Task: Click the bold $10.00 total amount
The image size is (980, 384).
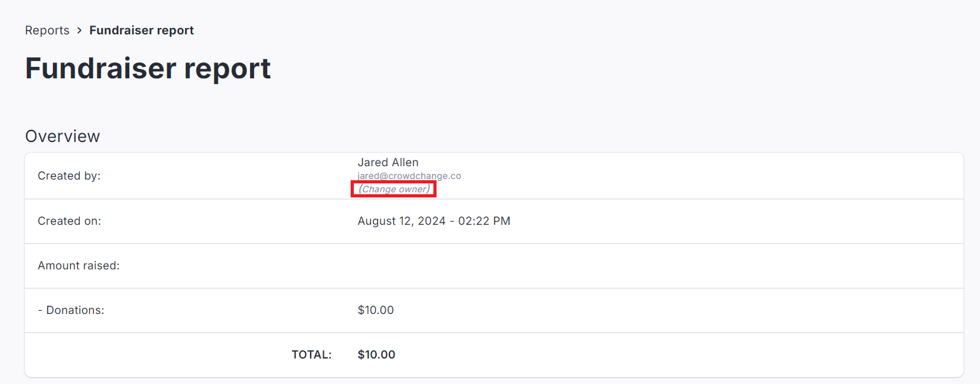Action: point(376,355)
